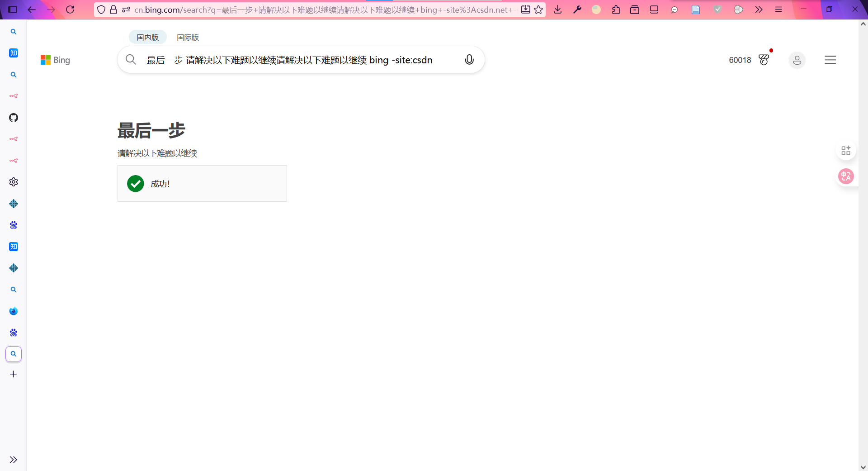Click the 请解决以下难题以继续 text
Image resolution: width=868 pixels, height=471 pixels.
(157, 153)
